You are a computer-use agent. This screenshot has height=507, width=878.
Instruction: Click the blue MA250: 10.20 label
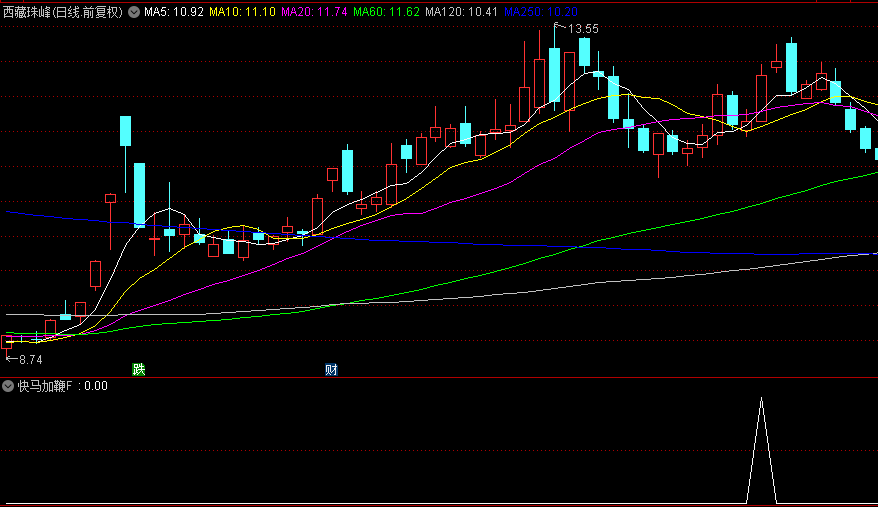click(541, 12)
